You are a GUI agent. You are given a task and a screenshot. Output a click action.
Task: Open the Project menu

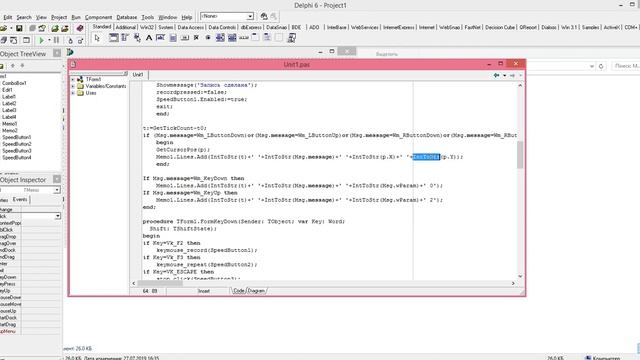click(x=59, y=17)
